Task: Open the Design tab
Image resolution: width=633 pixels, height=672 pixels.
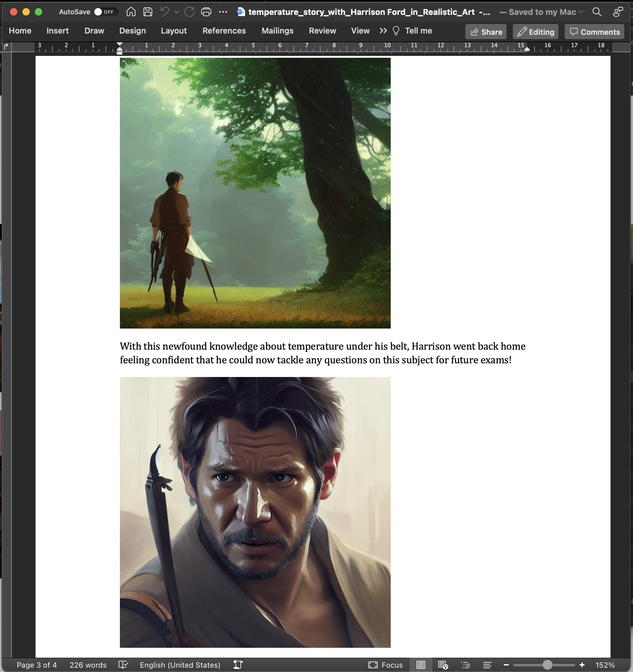Action: [132, 31]
